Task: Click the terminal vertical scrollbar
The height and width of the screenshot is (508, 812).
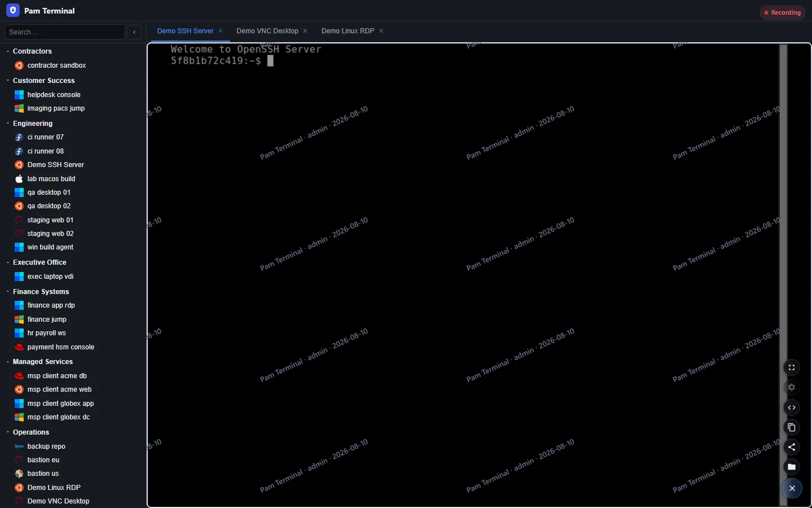Action: 783,275
